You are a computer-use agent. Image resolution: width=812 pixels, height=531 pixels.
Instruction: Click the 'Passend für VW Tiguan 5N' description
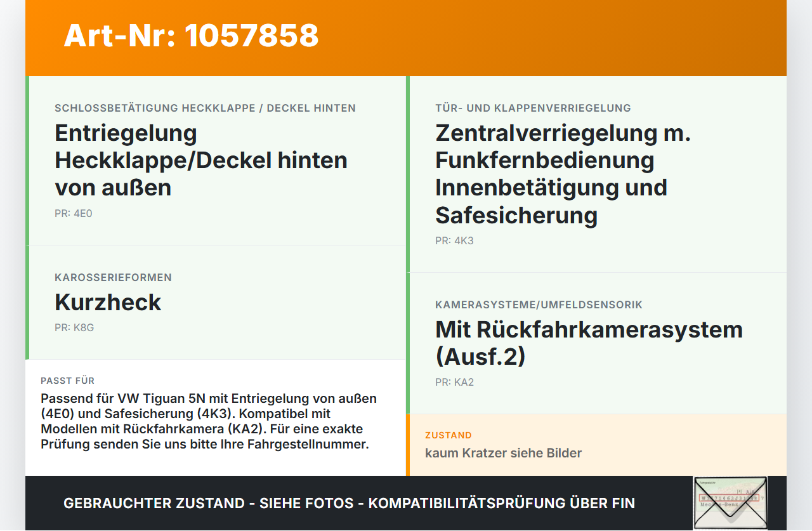click(x=209, y=421)
